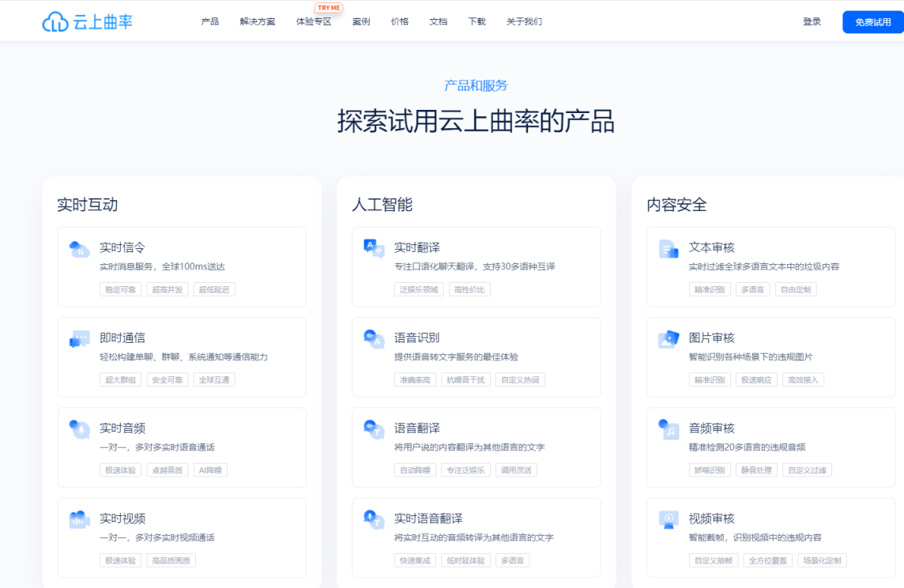Click the 图片审核 image icon
This screenshot has width=904, height=588.
click(667, 339)
